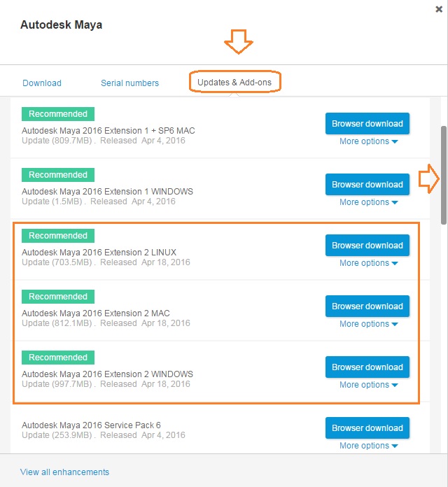448x487 pixels.
Task: Click the View all enhancements link
Action: (x=64, y=472)
